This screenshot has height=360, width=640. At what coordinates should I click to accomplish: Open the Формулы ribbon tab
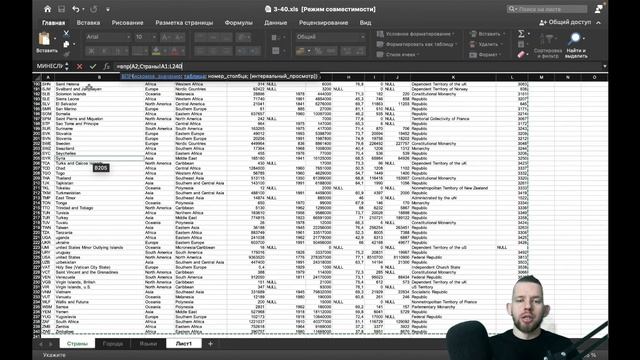tap(238, 23)
